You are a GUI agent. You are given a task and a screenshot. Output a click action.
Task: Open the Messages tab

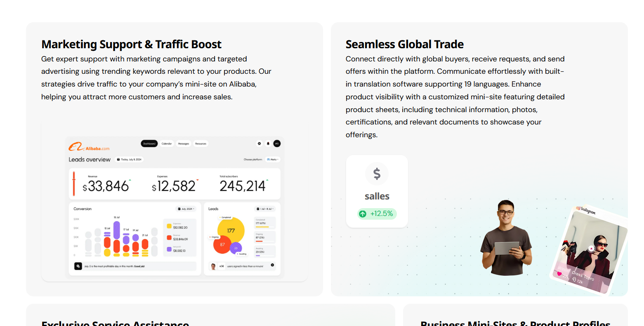[184, 143]
